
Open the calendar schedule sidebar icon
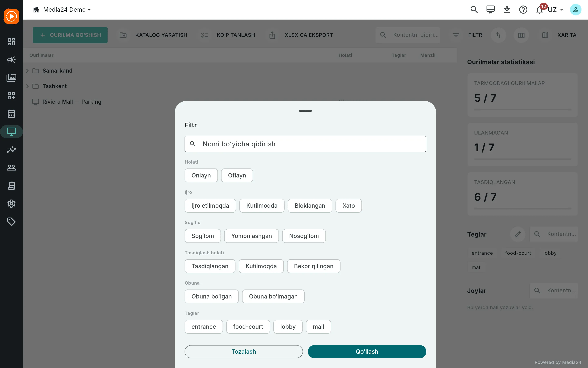[11, 114]
